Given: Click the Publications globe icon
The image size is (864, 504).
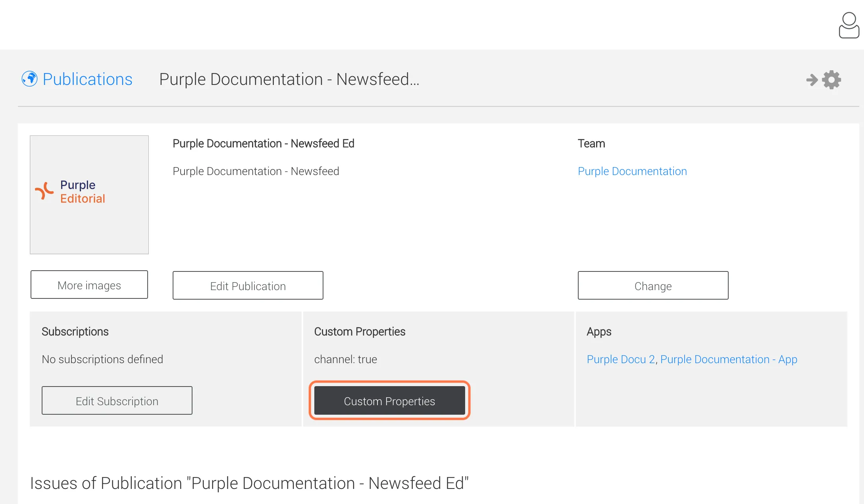Looking at the screenshot, I should [x=30, y=79].
